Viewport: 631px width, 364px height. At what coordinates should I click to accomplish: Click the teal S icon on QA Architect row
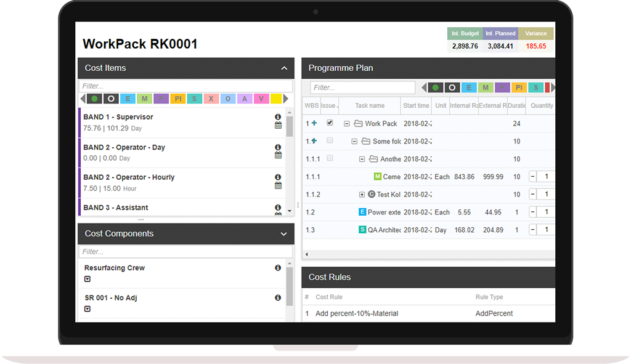[362, 229]
